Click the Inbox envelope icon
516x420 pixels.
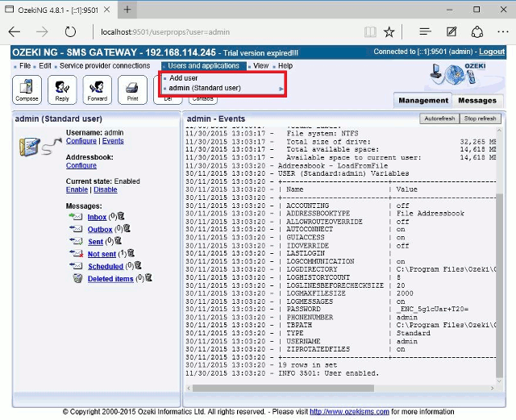(76, 217)
